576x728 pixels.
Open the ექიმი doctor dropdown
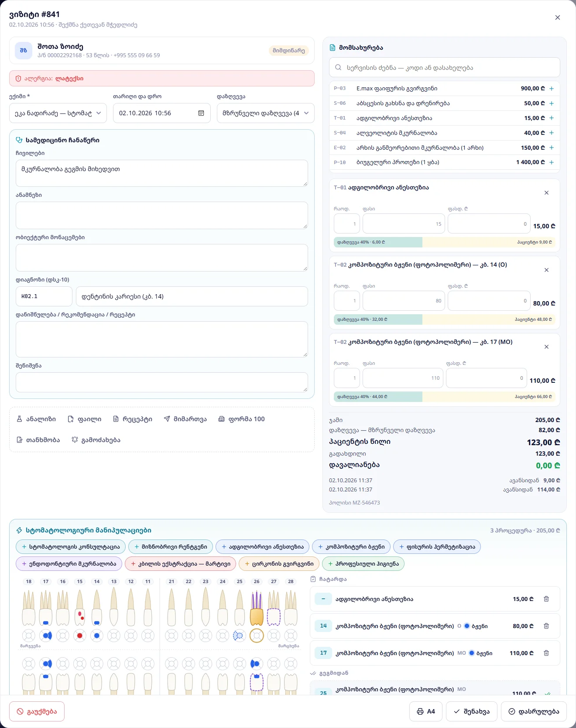click(58, 113)
